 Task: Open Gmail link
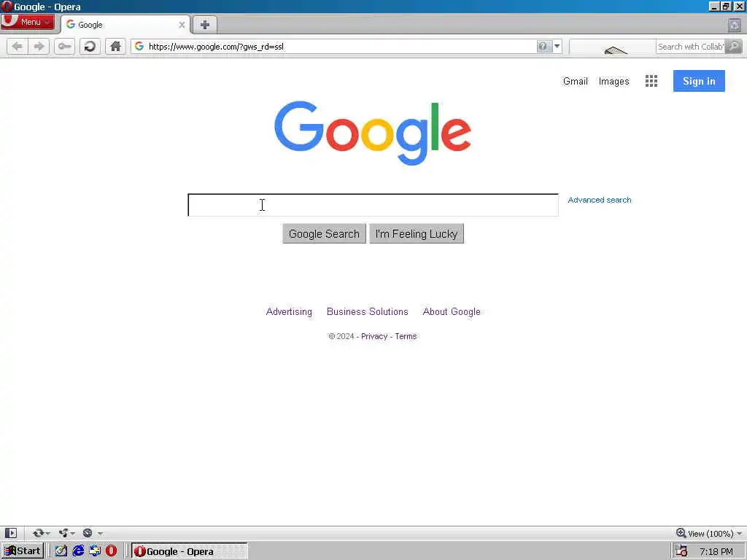coord(575,82)
